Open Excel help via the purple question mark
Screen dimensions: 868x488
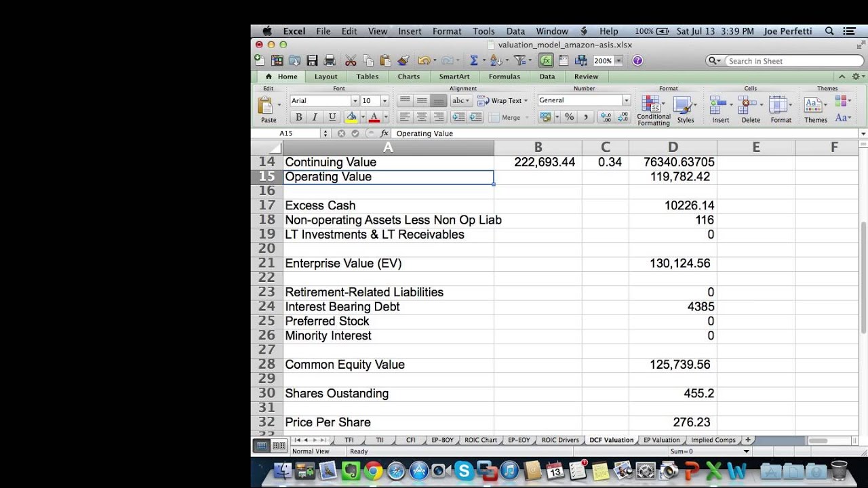pos(637,60)
